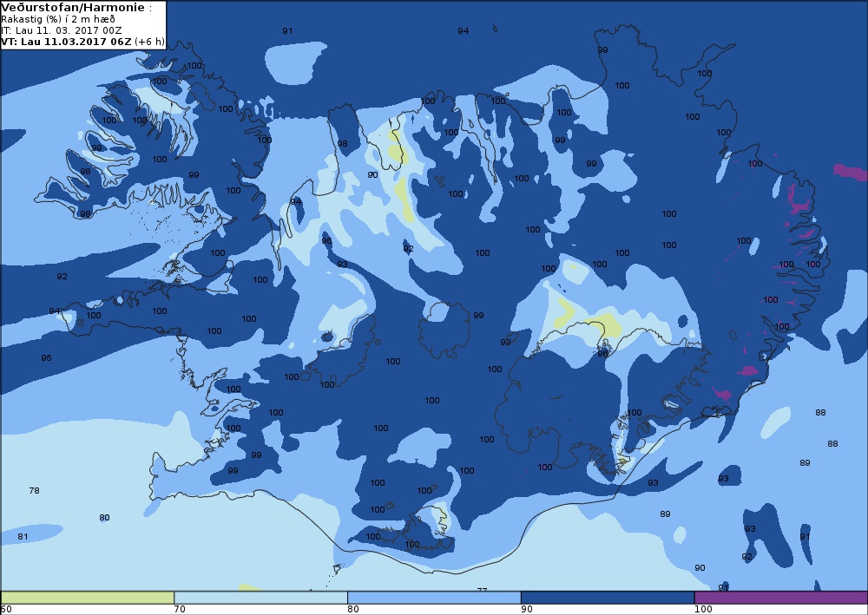The image size is (868, 615).
Task: Click the purple legend swatch above 100
Action: 780,598
